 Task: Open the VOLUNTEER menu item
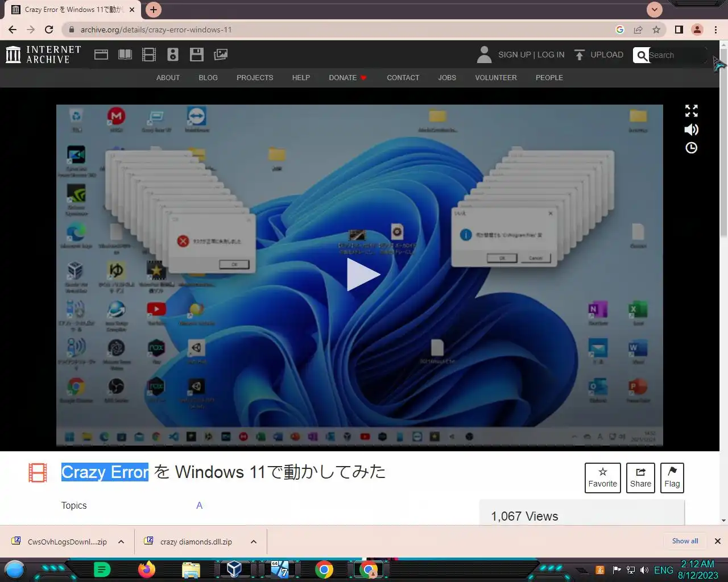click(x=496, y=78)
